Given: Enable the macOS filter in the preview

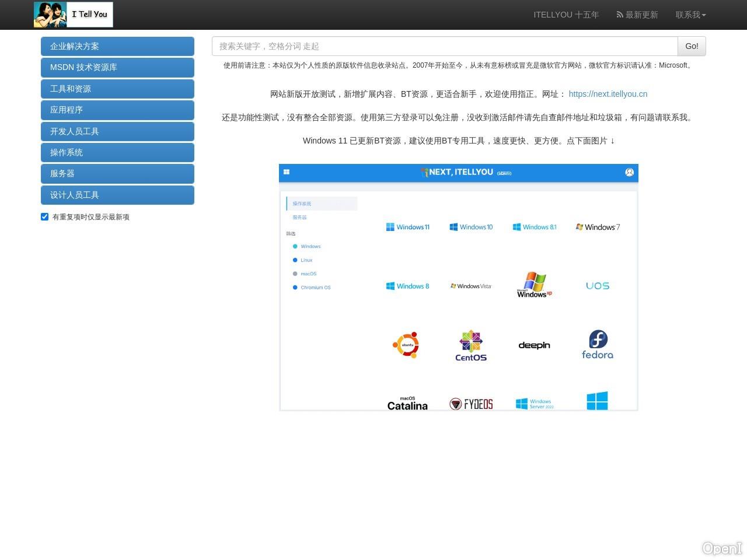Looking at the screenshot, I should 295,274.
